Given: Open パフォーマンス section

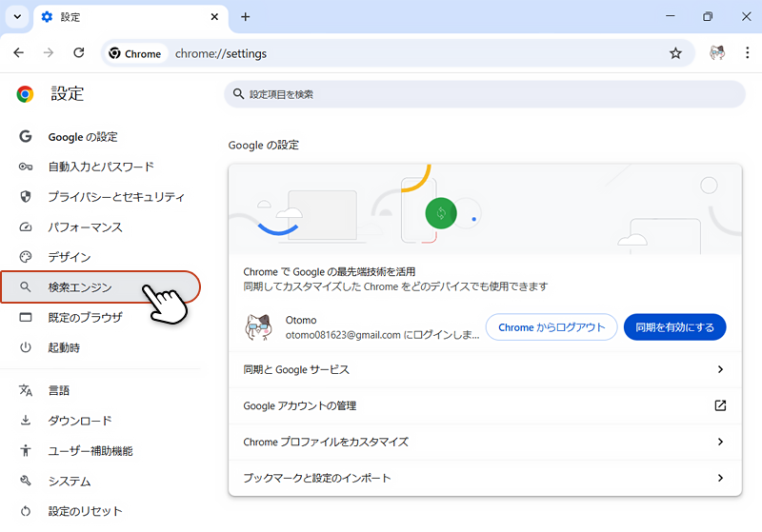Looking at the screenshot, I should [x=101, y=227].
